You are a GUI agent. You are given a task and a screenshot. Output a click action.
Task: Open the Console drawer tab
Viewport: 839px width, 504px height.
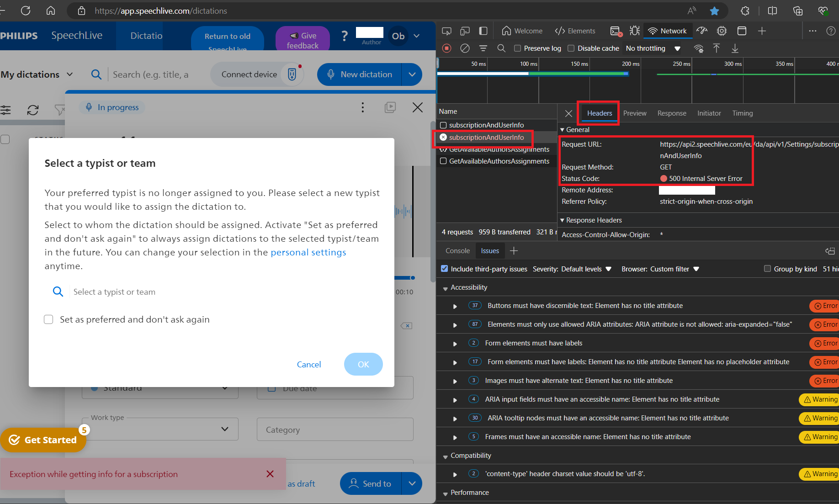457,251
